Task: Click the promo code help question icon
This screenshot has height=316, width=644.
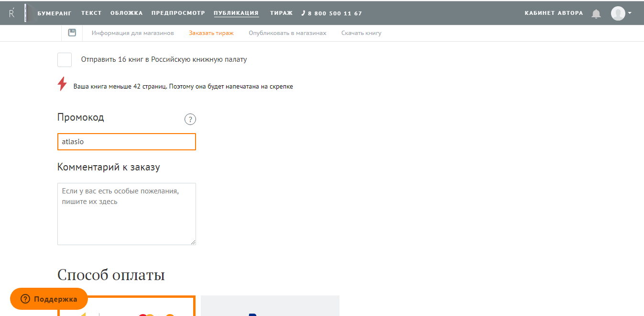Action: 190,119
